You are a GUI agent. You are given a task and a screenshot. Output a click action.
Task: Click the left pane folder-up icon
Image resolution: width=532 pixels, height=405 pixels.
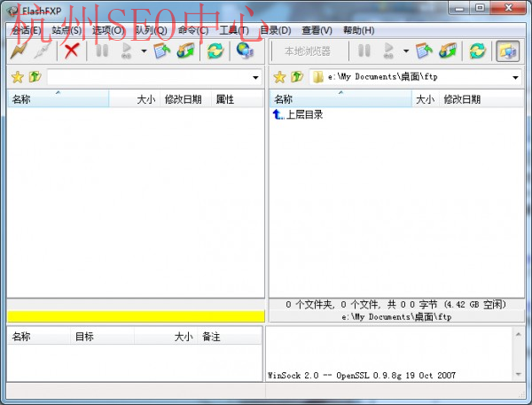[35, 77]
